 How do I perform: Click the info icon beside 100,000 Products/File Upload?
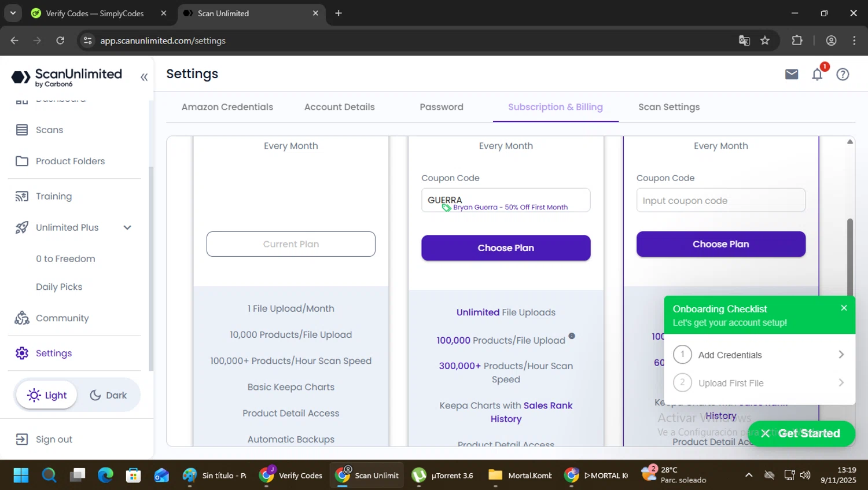point(572,336)
